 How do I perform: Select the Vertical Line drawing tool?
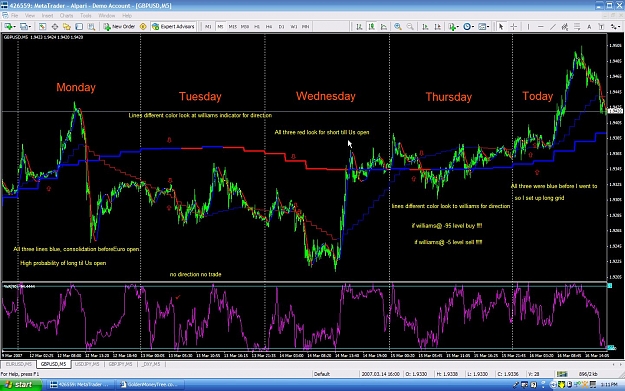(529, 26)
